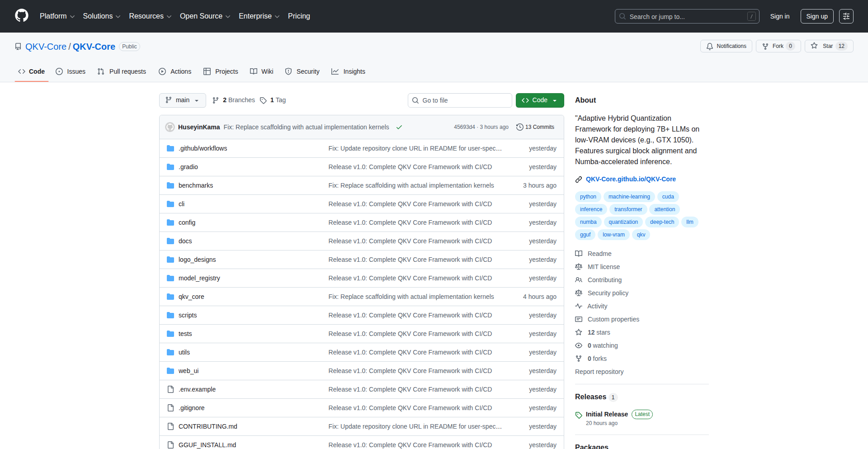The height and width of the screenshot is (449, 868).
Task: Click the Notifications bell button
Action: pos(726,46)
